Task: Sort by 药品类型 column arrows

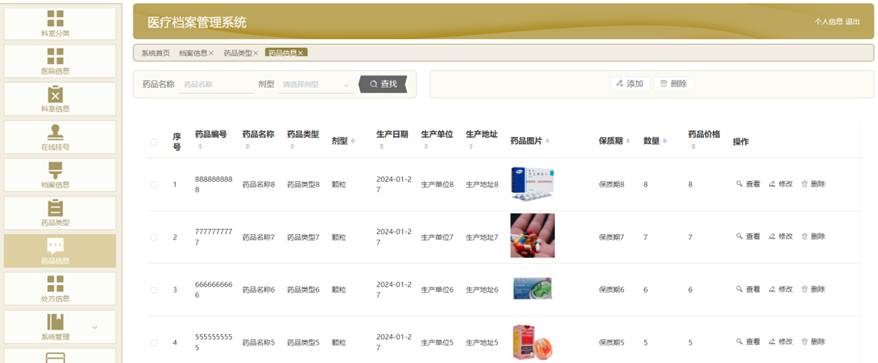Action: (x=292, y=147)
